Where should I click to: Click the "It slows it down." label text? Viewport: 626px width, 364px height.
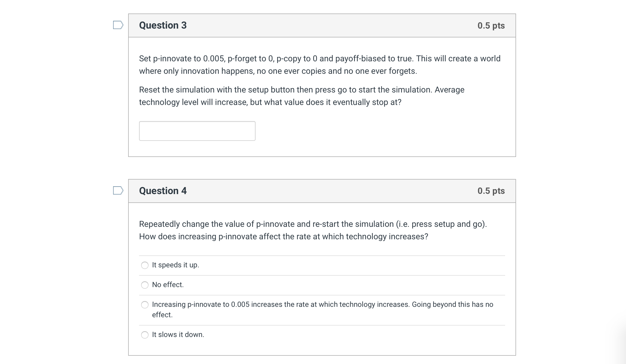coord(178,335)
